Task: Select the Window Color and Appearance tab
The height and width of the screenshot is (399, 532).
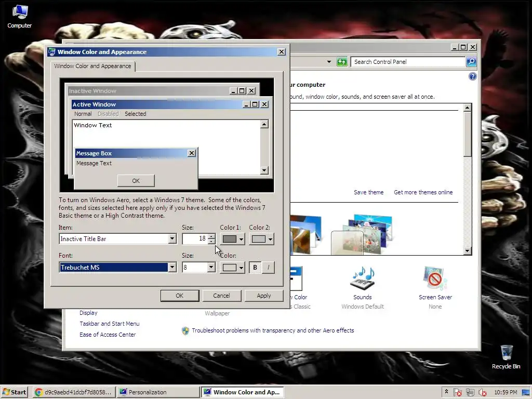Action: tap(92, 66)
